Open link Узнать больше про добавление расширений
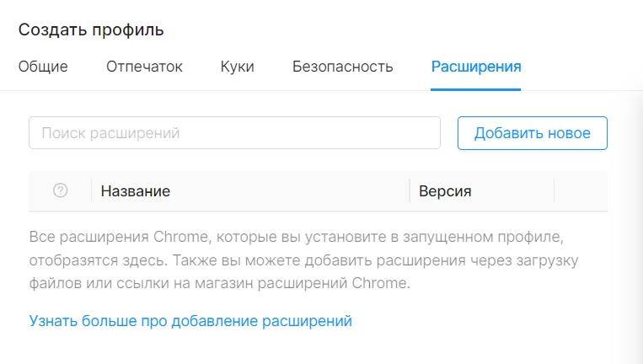Image resolution: width=643 pixels, height=364 pixels. pos(190,321)
